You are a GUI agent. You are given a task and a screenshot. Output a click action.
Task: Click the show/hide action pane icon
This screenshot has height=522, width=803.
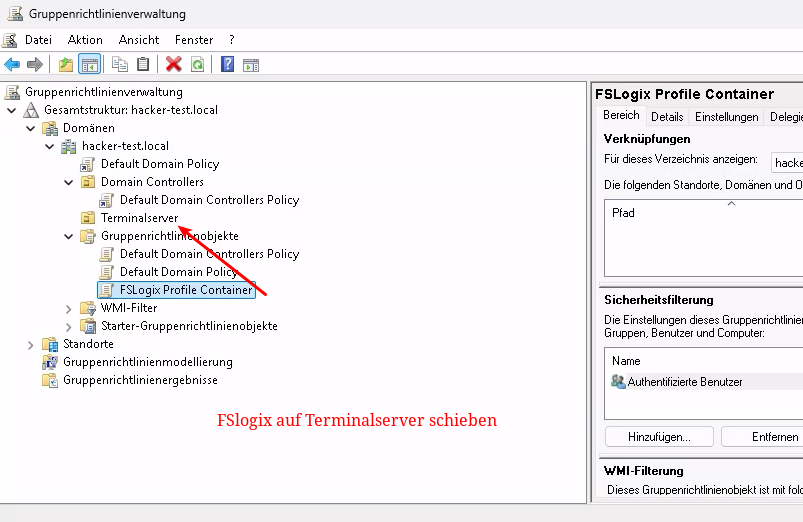[x=251, y=65]
